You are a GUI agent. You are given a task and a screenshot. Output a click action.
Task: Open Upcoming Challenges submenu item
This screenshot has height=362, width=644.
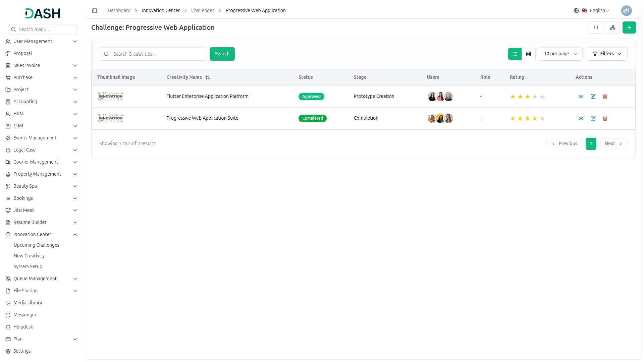36,245
